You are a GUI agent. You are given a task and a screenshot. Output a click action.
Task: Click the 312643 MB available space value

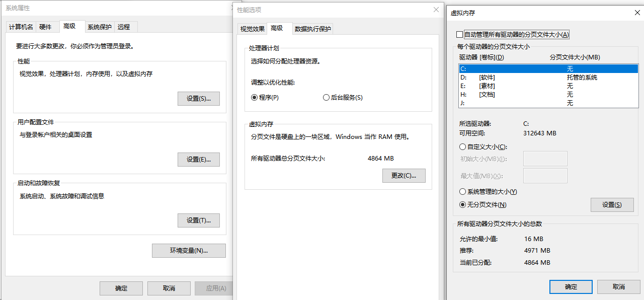tap(540, 133)
